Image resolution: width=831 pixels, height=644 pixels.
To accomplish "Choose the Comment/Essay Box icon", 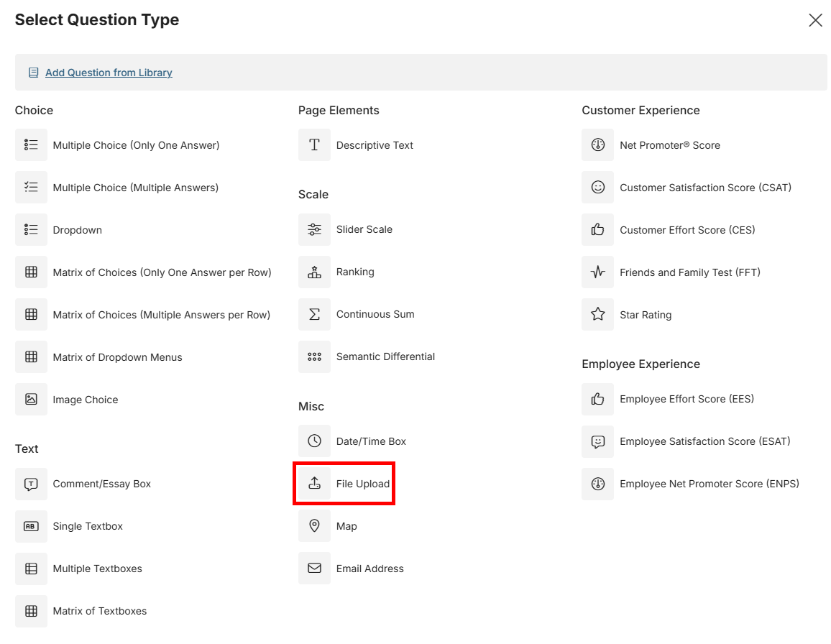I will click(31, 484).
